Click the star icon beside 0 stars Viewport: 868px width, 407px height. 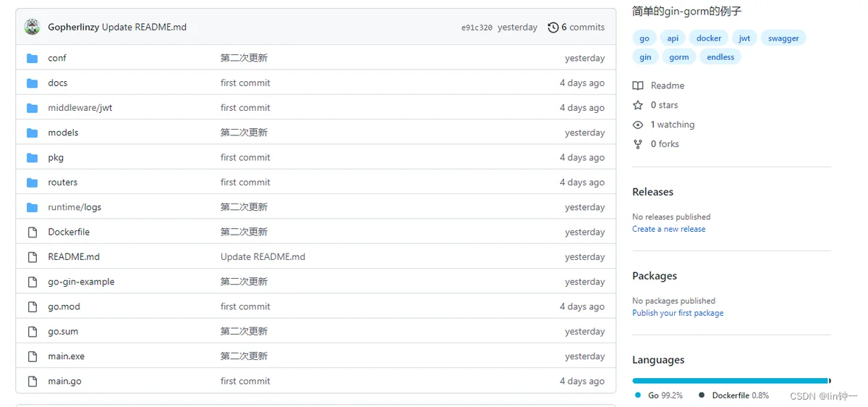tap(638, 105)
